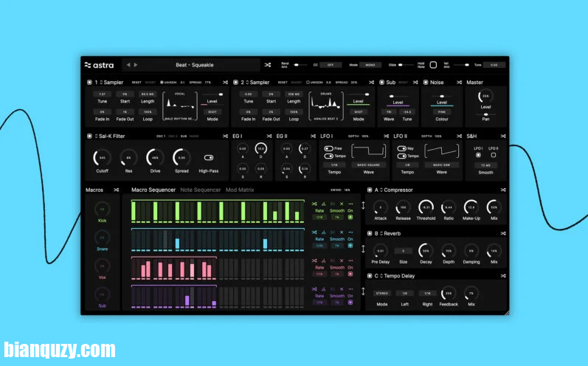Open the LFO II BASIC SAW wave dropdown
Screen dimensions: 588x366
tap(441, 165)
